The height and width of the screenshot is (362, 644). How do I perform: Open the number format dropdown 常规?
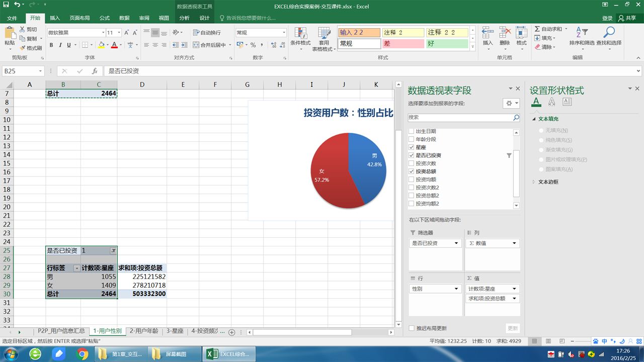pos(284,33)
